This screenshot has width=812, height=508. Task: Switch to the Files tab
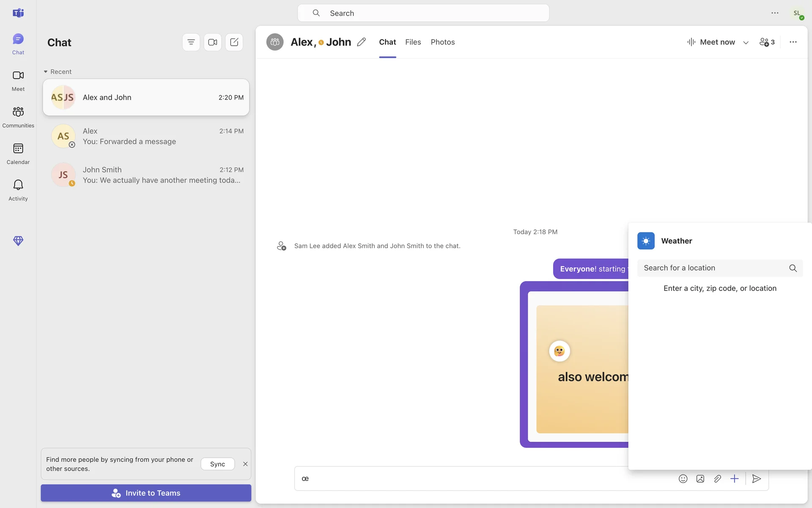tap(413, 42)
